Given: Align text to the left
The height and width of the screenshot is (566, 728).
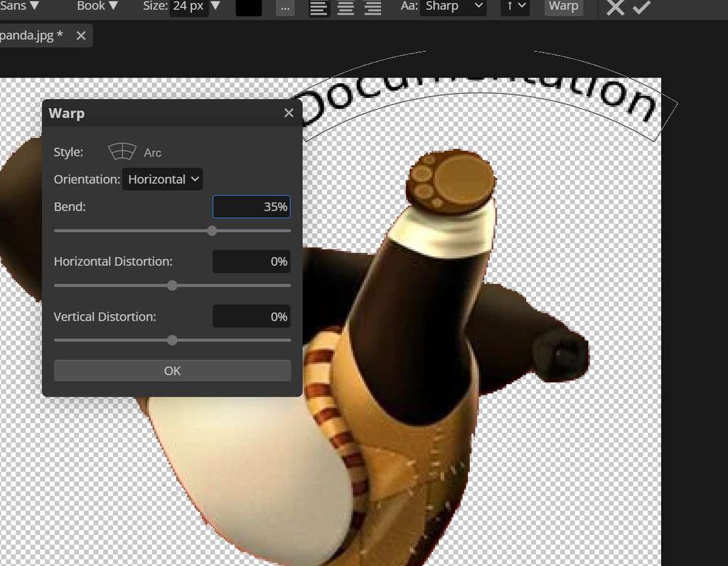Looking at the screenshot, I should 318,8.
